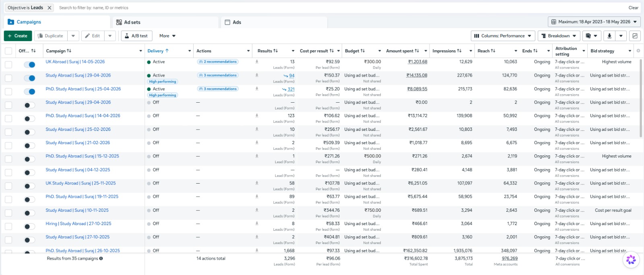The height and width of the screenshot is (275, 644).
Task: Open Bid strategy column options arrow
Action: click(630, 51)
